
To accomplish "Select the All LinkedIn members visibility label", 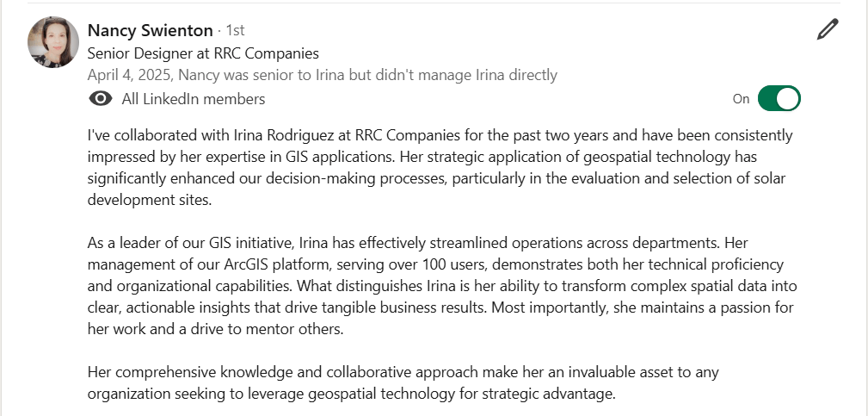I will (x=194, y=99).
